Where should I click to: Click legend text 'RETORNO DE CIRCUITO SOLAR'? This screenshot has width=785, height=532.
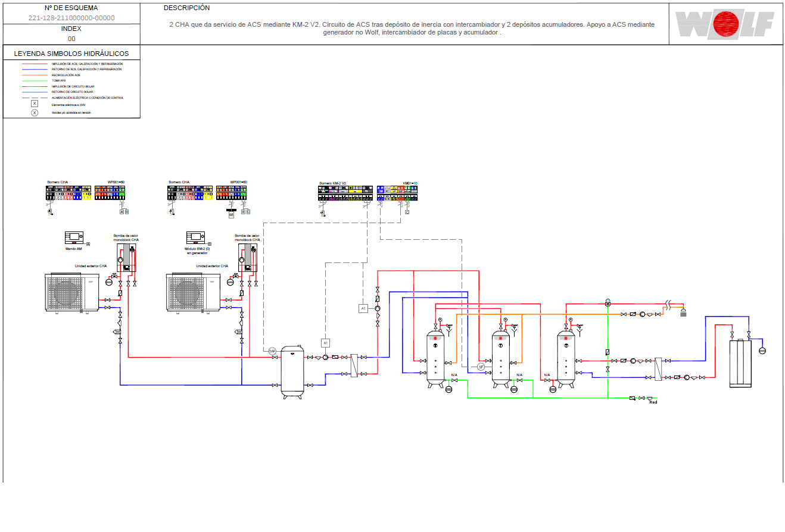[x=73, y=92]
